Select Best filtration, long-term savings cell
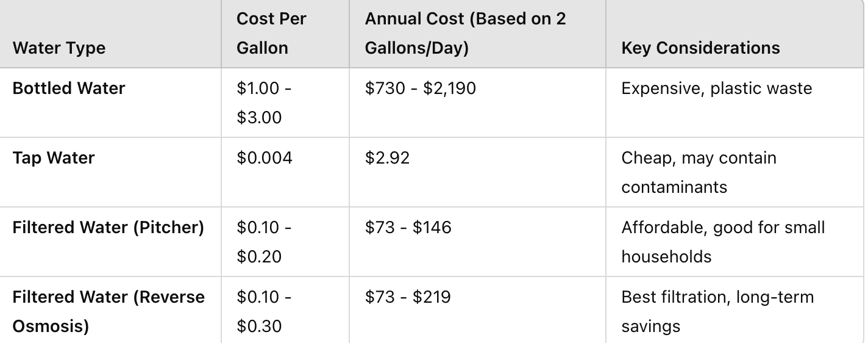 pos(717,311)
